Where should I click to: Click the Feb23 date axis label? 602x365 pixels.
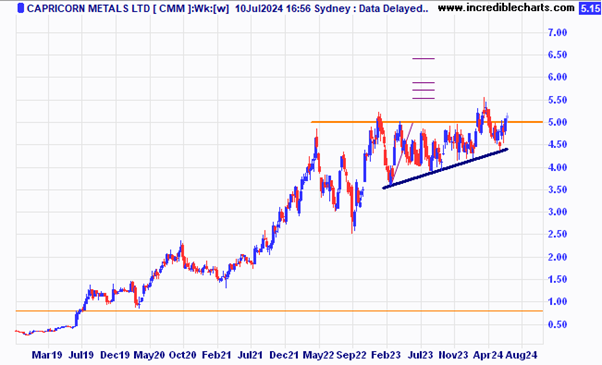[386, 355]
